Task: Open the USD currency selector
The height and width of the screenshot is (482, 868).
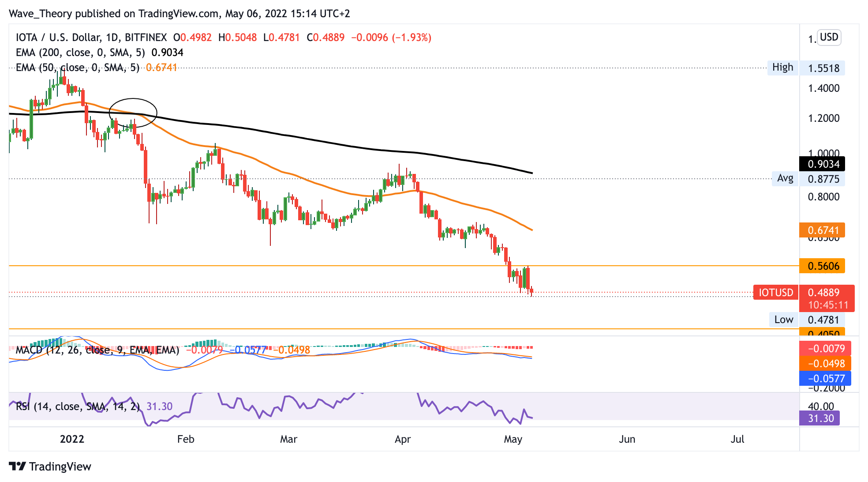Action: coord(829,37)
